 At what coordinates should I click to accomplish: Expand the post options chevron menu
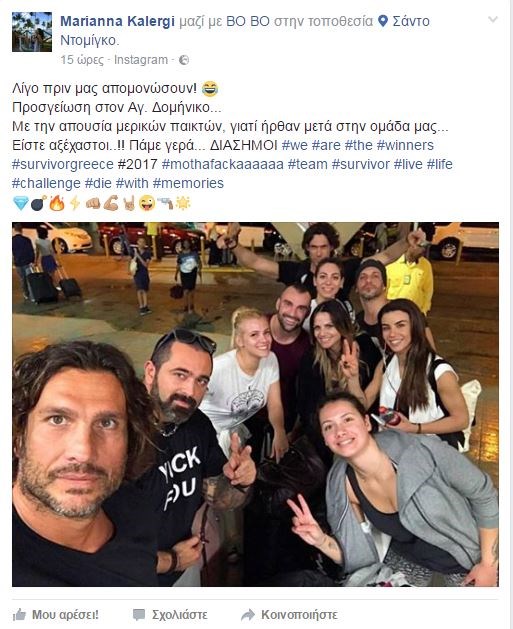493,19
